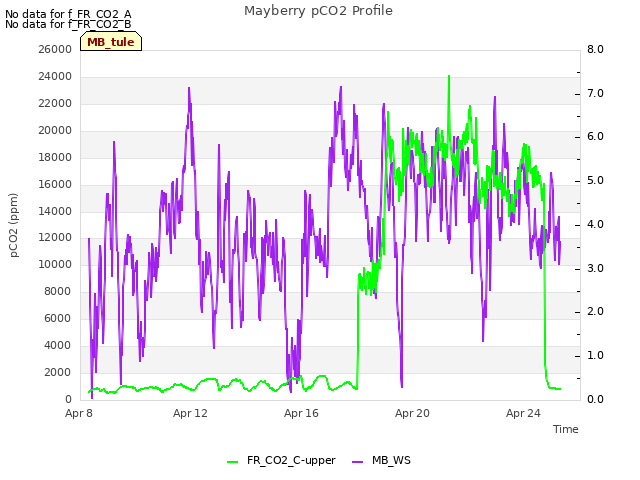
Task: Click the 1.0 right axis value
Action: pos(596,356)
